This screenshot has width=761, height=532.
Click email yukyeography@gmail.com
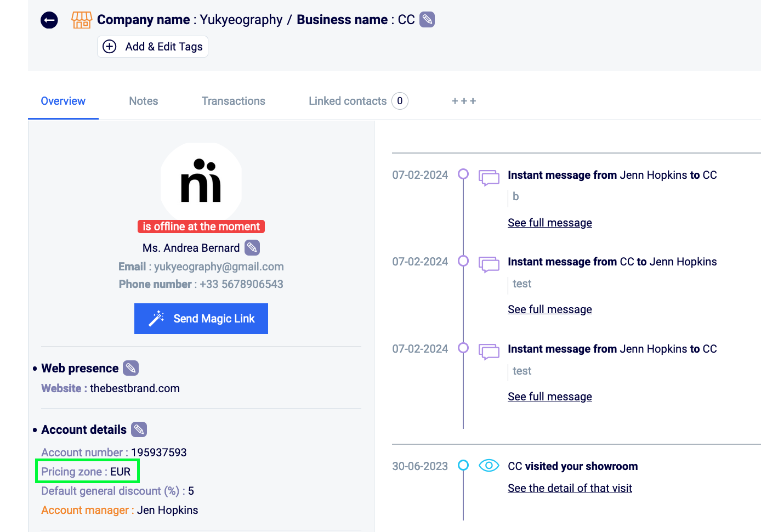point(219,267)
